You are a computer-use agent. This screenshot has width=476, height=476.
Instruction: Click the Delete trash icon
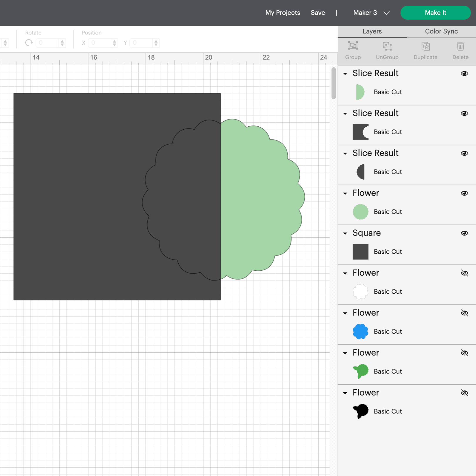click(x=460, y=46)
